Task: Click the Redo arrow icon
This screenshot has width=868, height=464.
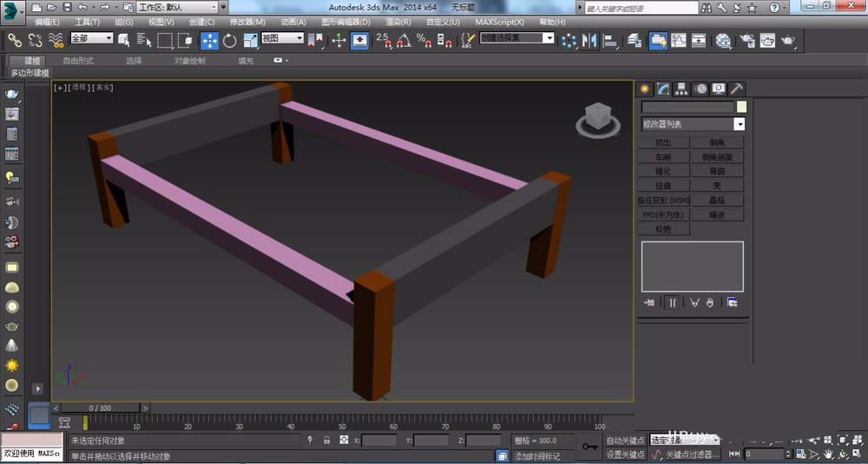Action: 104,8
